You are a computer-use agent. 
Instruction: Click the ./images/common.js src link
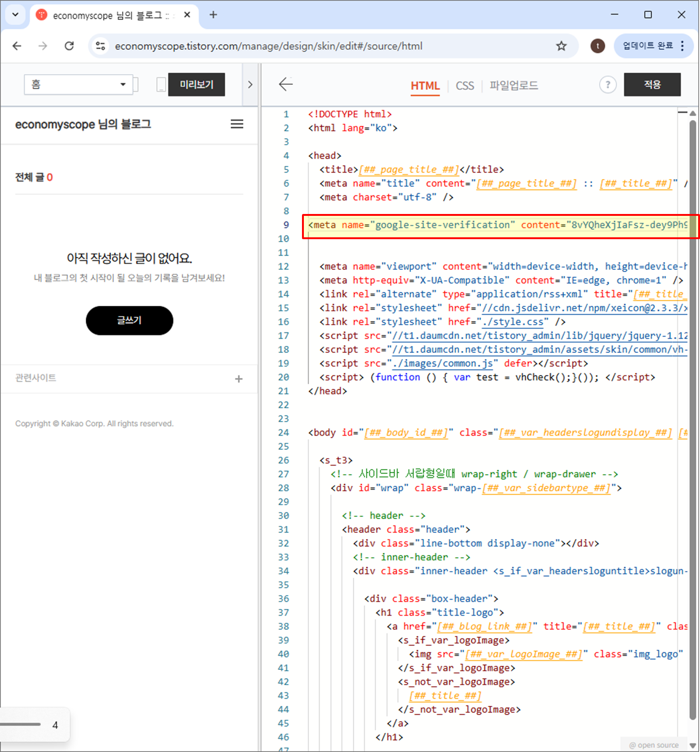(x=443, y=364)
